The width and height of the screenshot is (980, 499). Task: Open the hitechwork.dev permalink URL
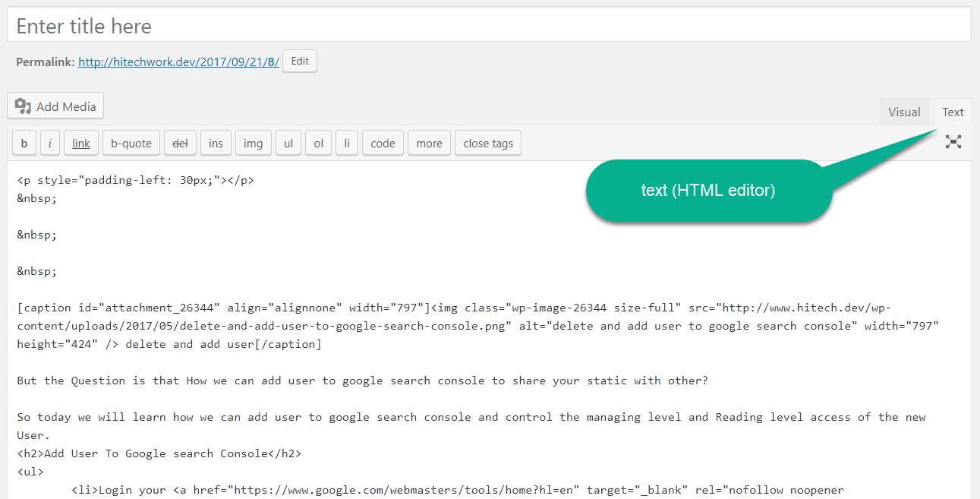pos(178,62)
